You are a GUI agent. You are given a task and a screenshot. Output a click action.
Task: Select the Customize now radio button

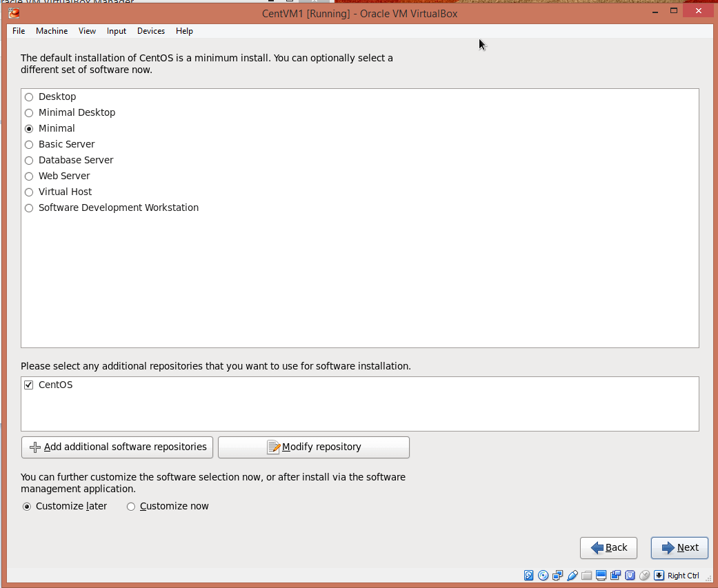point(131,507)
